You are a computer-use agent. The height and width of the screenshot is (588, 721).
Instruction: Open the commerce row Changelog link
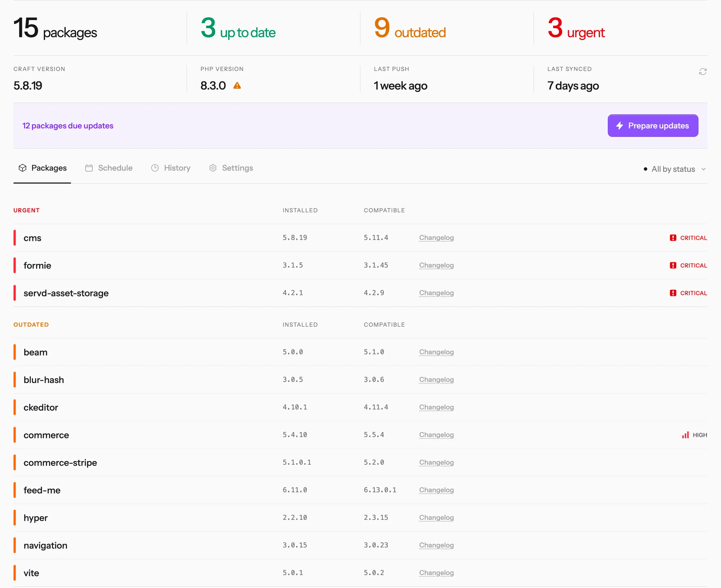436,435
